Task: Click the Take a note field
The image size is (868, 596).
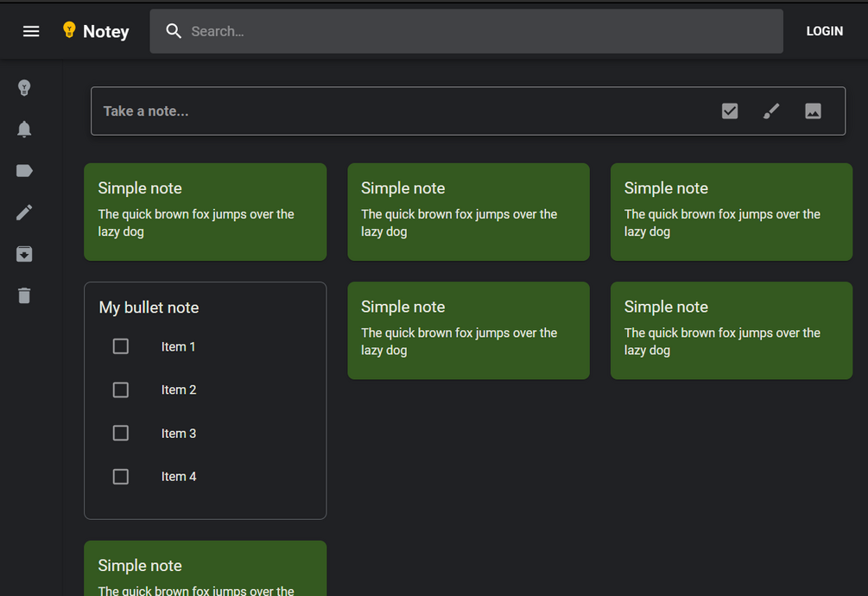Action: tap(389, 111)
